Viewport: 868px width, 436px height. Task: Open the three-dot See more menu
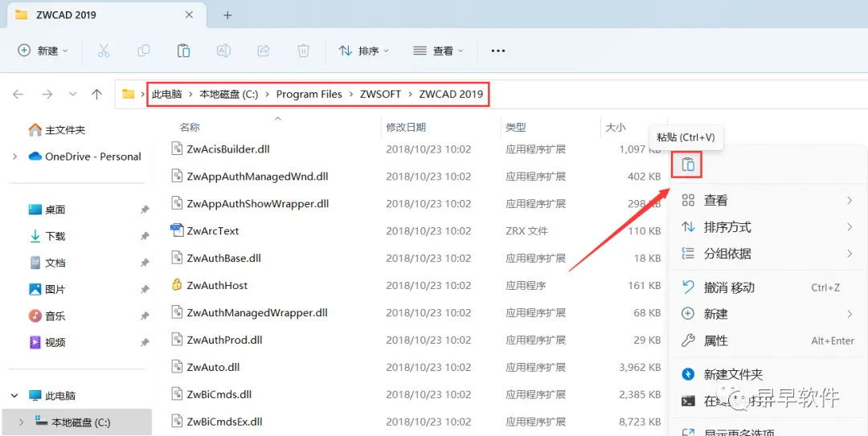tap(498, 51)
